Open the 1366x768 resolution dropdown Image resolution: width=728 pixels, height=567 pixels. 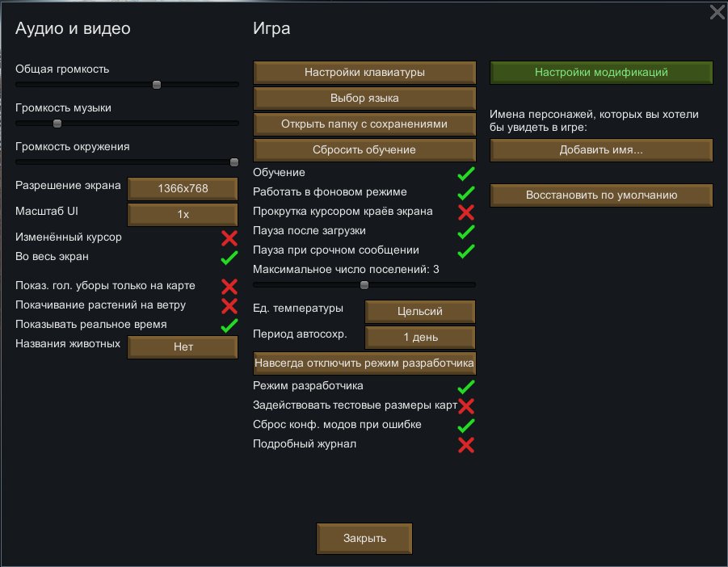[x=183, y=188]
